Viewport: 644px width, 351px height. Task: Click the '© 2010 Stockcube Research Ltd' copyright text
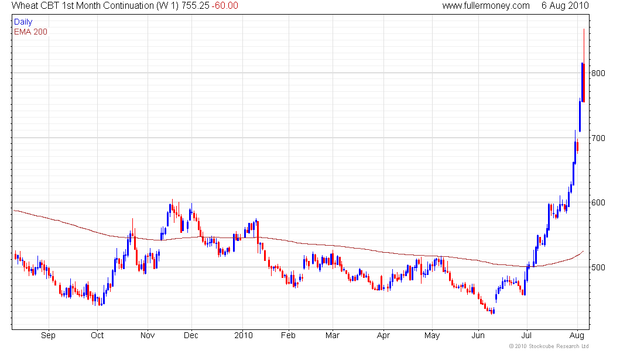point(549,346)
